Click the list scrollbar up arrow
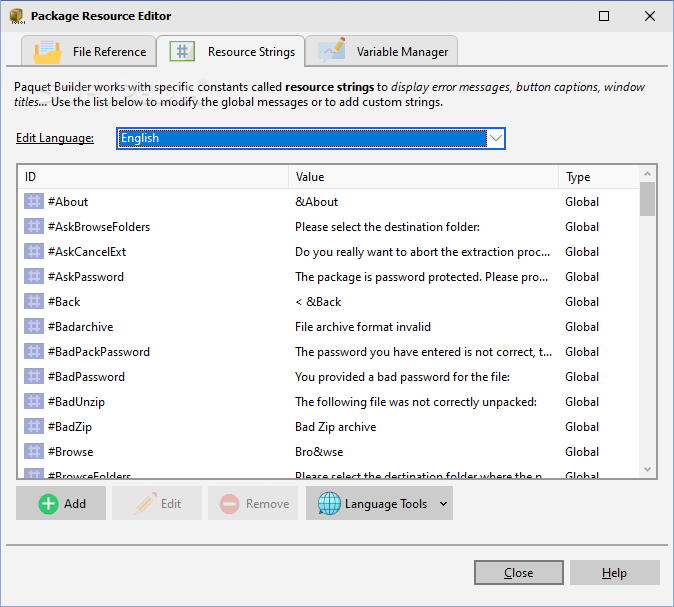 tap(647, 174)
